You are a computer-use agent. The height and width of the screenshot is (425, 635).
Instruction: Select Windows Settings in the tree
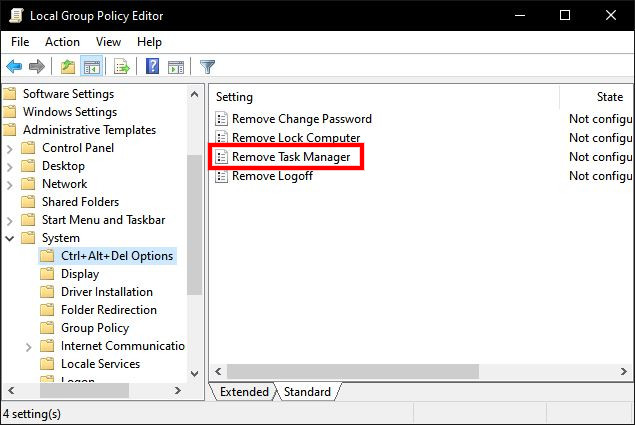point(70,111)
